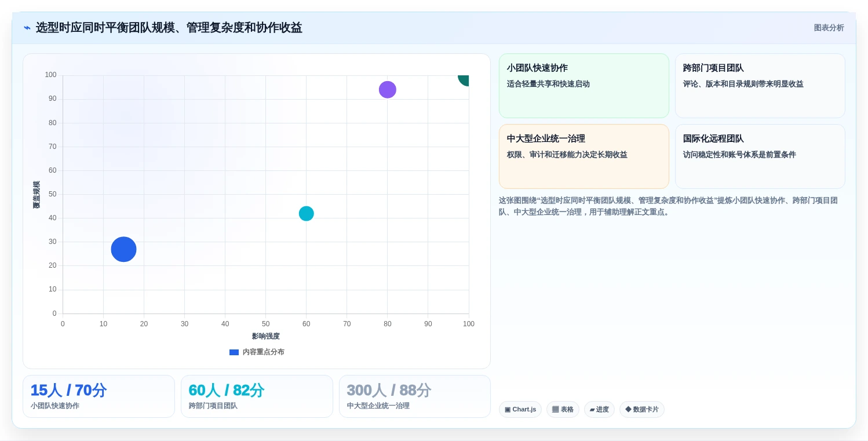
Task: Select the purple bubble at 80 on the chart
Action: pyautogui.click(x=387, y=90)
